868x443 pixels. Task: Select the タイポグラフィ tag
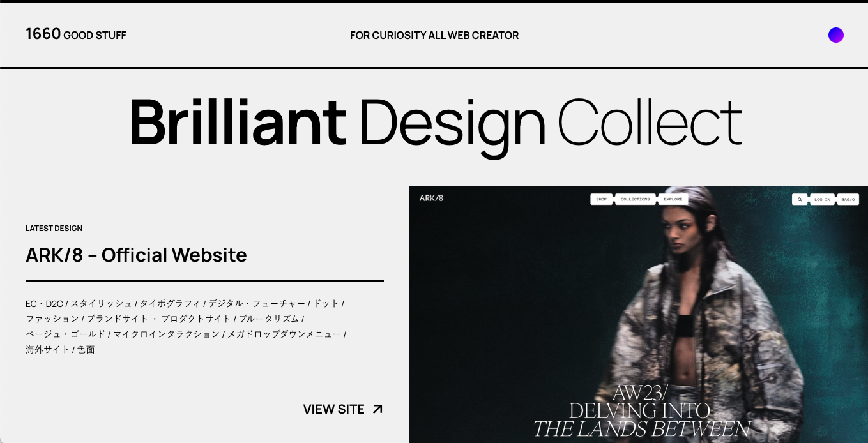click(x=170, y=304)
